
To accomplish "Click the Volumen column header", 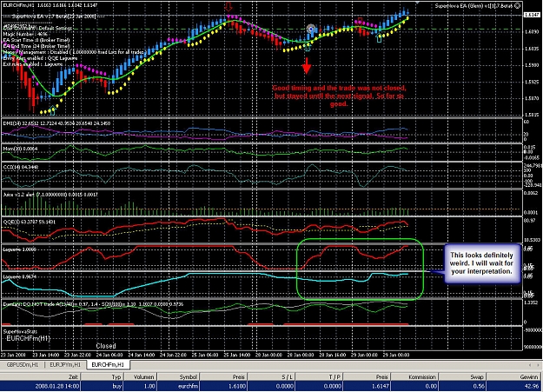I will pyautogui.click(x=141, y=377).
